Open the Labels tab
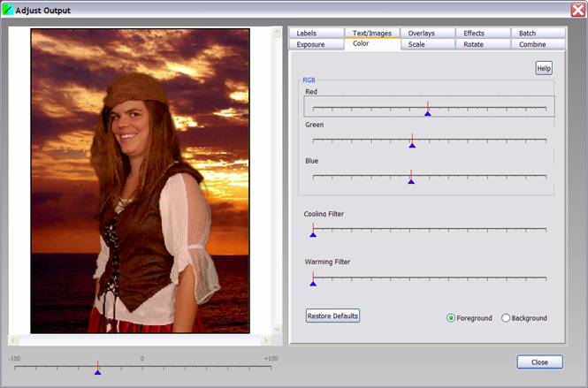The width and height of the screenshot is (588, 388). 317,33
